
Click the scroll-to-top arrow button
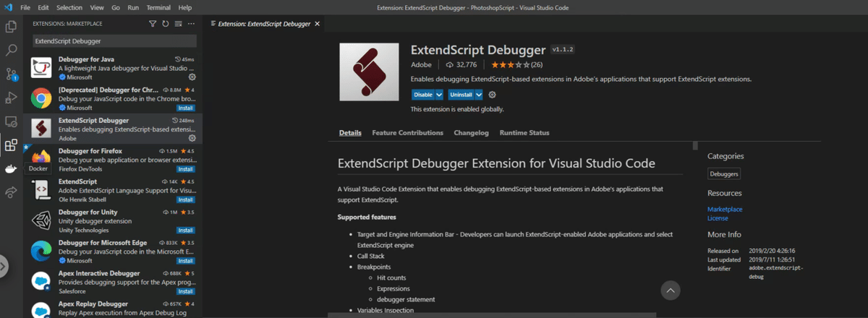(x=671, y=291)
